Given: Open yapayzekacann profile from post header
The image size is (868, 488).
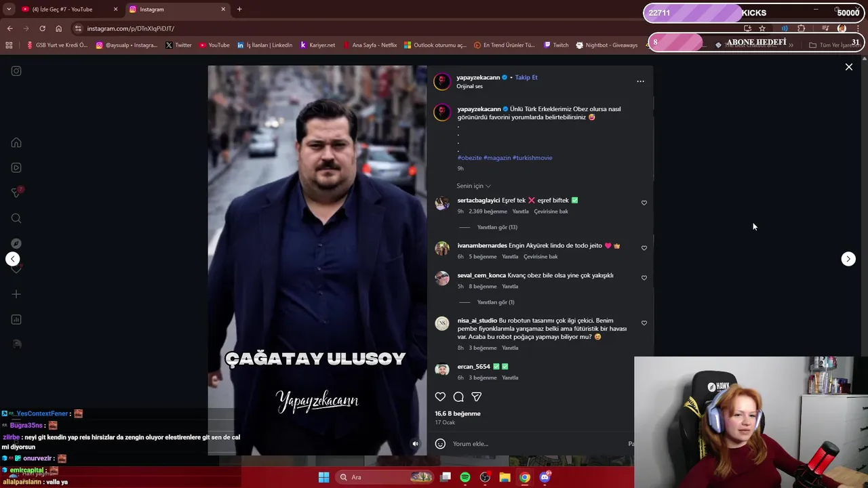Looking at the screenshot, I should 478,77.
